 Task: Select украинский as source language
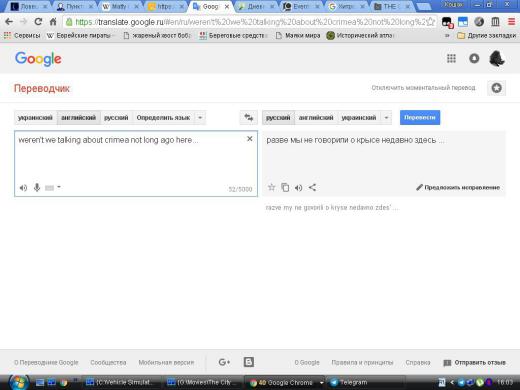[35, 118]
